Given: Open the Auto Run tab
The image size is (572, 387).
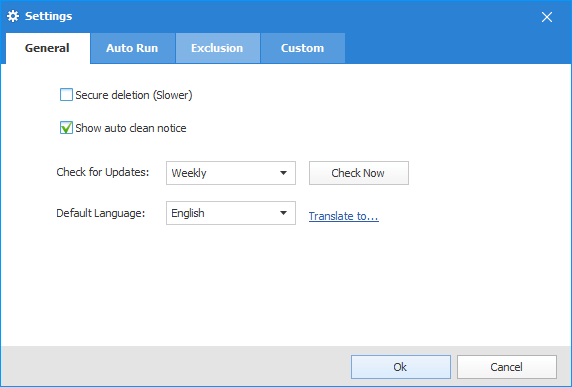Looking at the screenshot, I should pyautogui.click(x=132, y=48).
